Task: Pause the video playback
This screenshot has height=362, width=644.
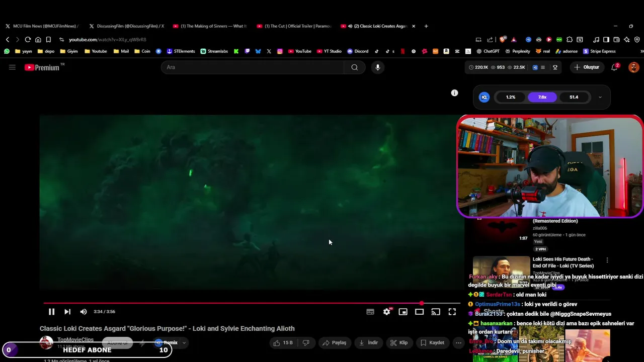Action: 51,312
